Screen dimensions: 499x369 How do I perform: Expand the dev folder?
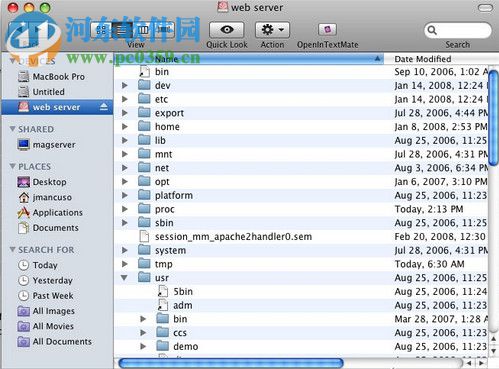125,85
